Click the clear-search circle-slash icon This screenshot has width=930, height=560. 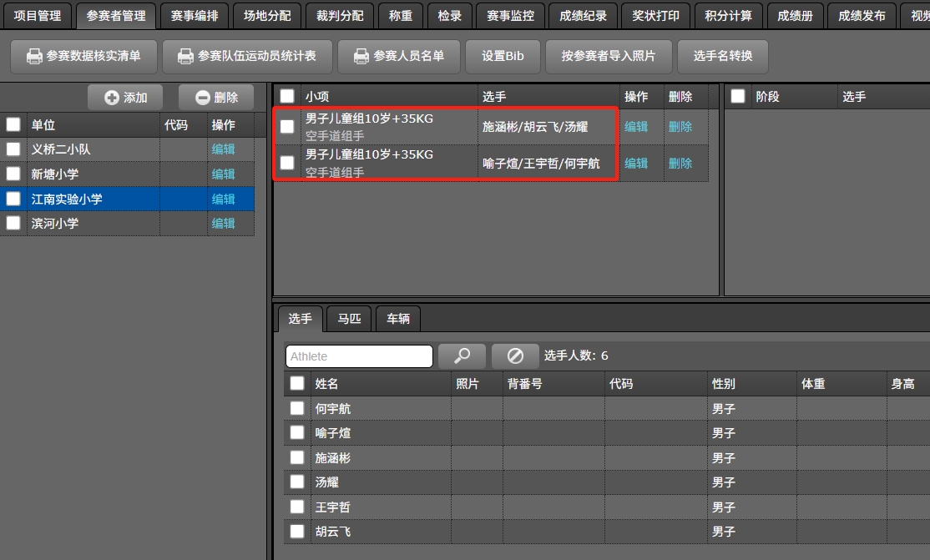pyautogui.click(x=515, y=356)
